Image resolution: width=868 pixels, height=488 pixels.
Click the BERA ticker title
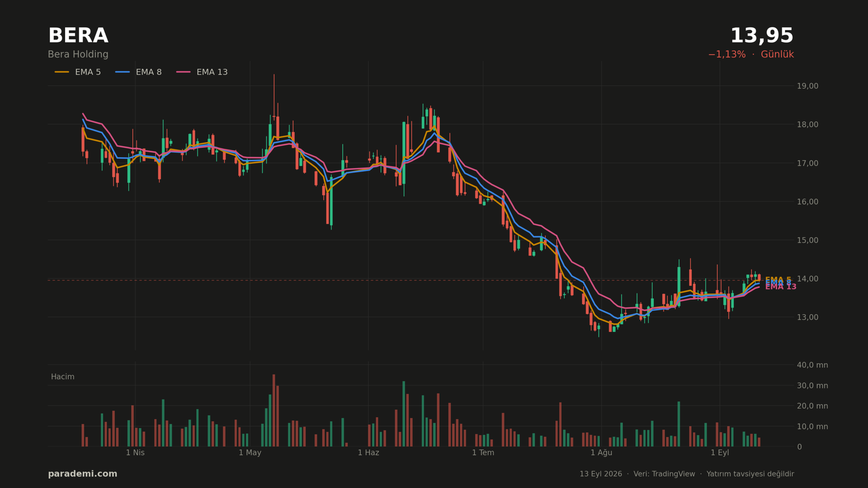tap(78, 36)
